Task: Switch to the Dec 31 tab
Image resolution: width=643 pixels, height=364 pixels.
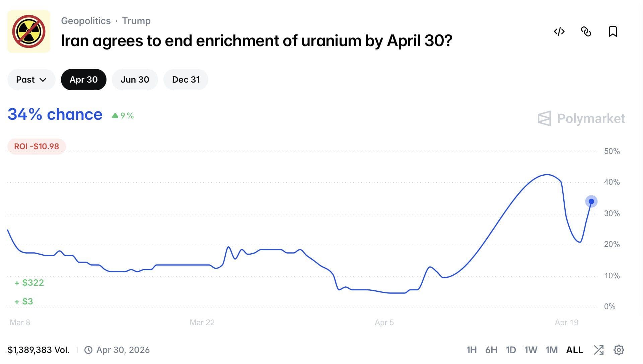Action: click(186, 80)
